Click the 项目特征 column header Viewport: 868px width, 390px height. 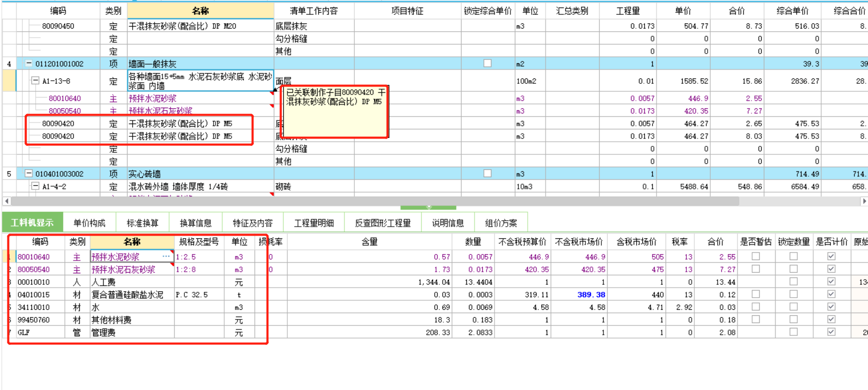pos(407,11)
